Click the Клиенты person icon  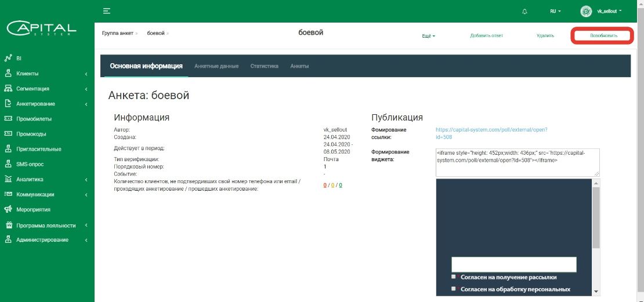point(8,74)
